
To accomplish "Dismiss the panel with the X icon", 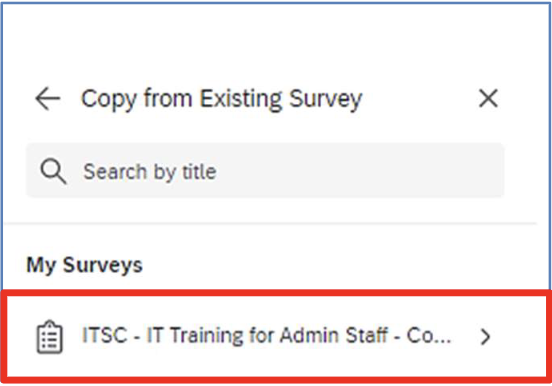I will [x=488, y=98].
